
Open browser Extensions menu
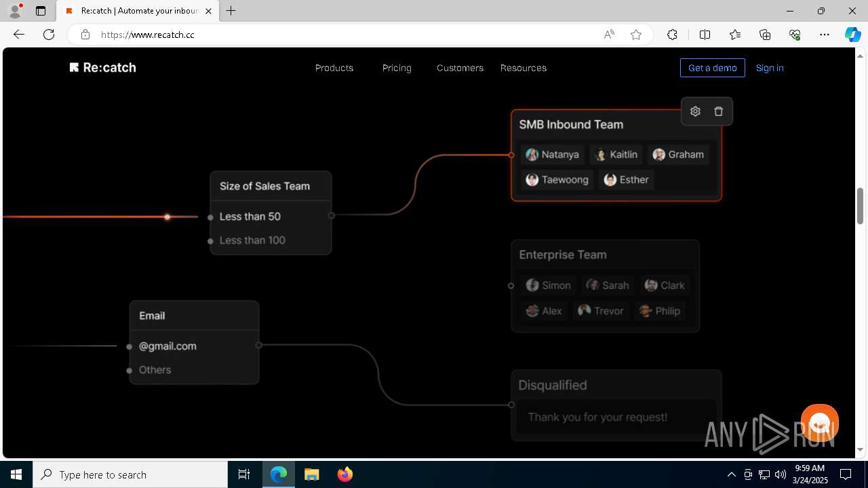(x=672, y=35)
